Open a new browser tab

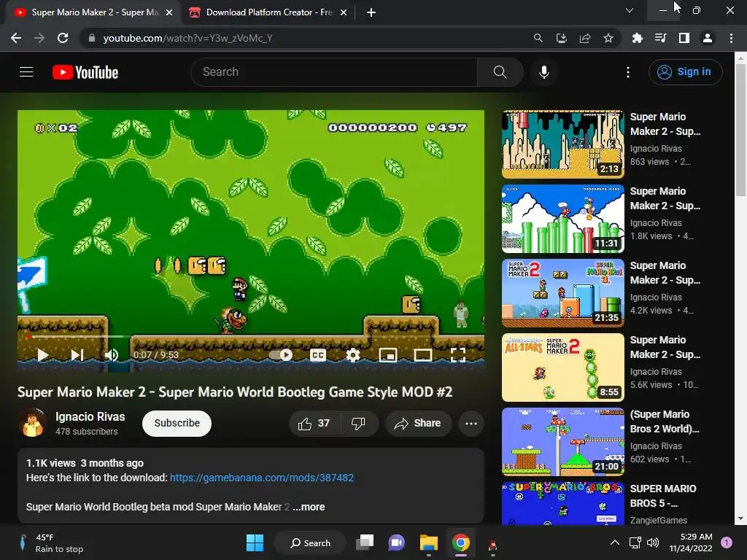[371, 12]
